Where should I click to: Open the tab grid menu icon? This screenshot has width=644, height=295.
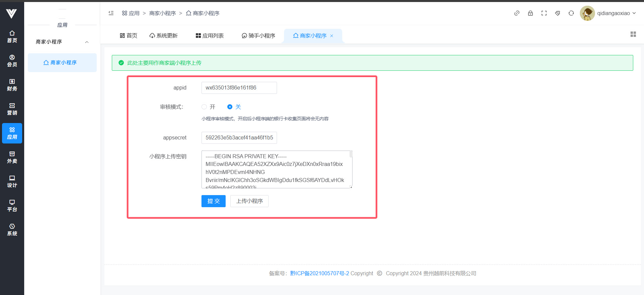click(x=633, y=34)
